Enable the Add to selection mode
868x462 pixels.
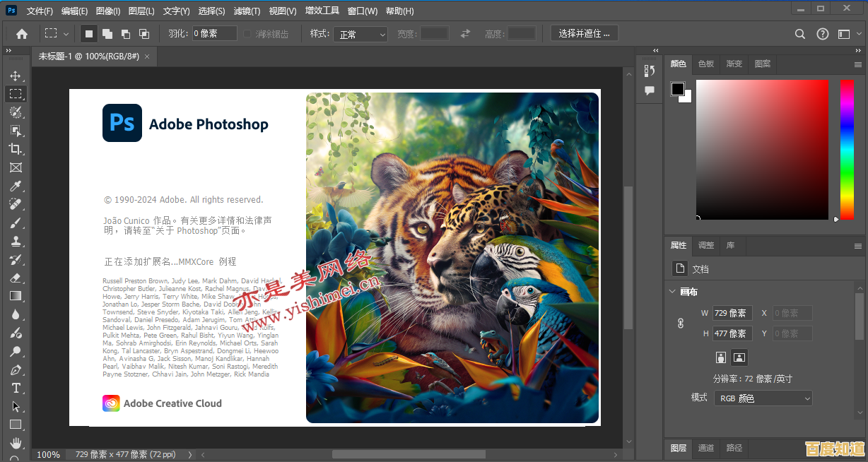point(107,32)
